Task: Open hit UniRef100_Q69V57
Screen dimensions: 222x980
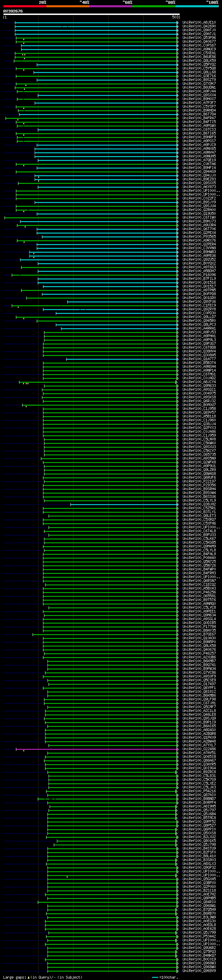Action: pyautogui.click(x=199, y=413)
